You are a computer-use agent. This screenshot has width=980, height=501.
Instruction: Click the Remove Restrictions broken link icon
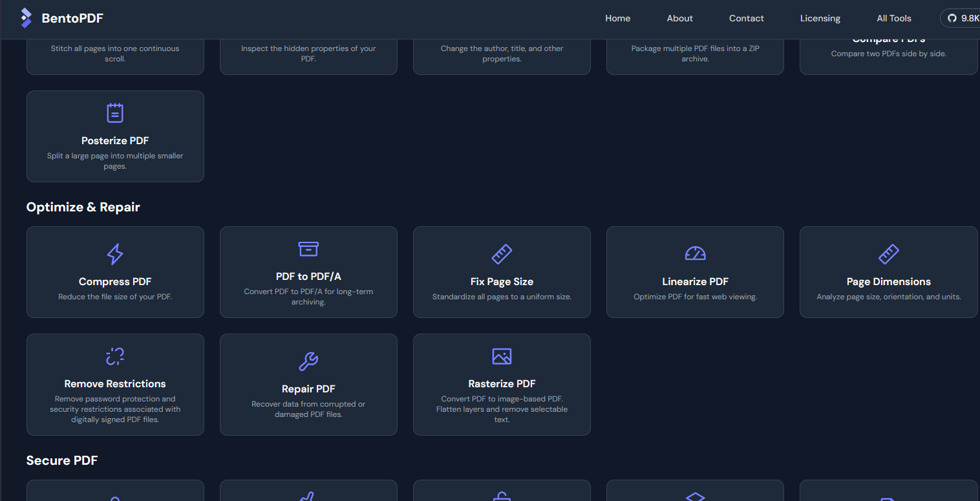pos(115,356)
